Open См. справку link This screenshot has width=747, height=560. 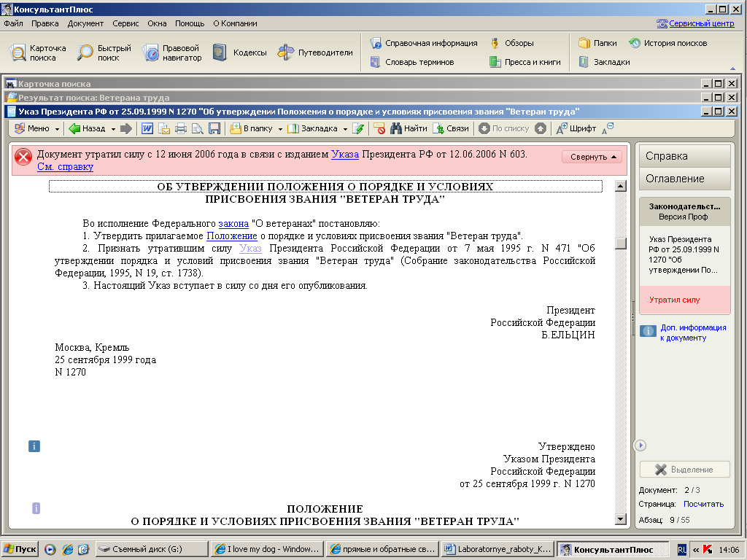tap(65, 167)
